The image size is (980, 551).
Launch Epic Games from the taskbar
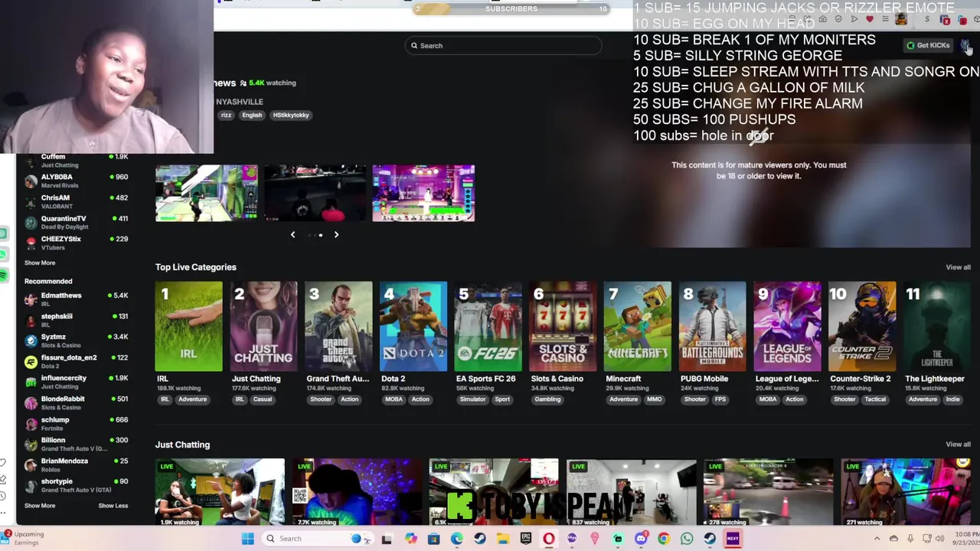coord(526,539)
